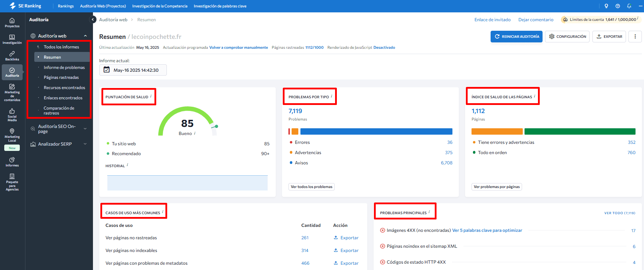This screenshot has width=644, height=270.
Task: Click info icon beside Problemas principales
Action: point(429,212)
